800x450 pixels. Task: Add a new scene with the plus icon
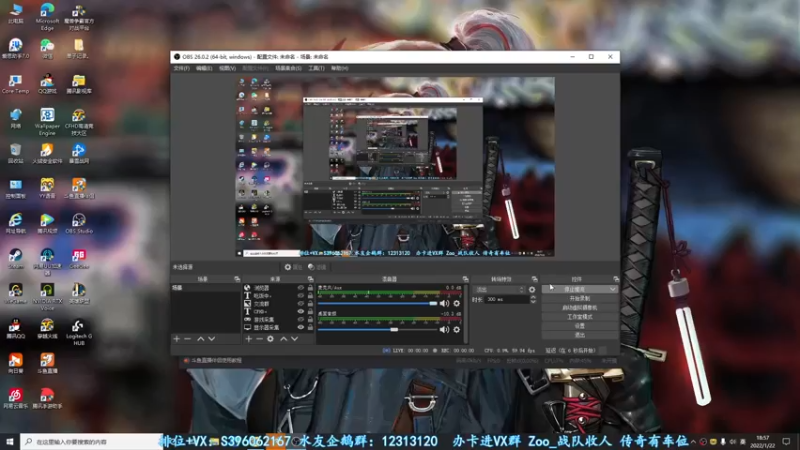tap(177, 339)
